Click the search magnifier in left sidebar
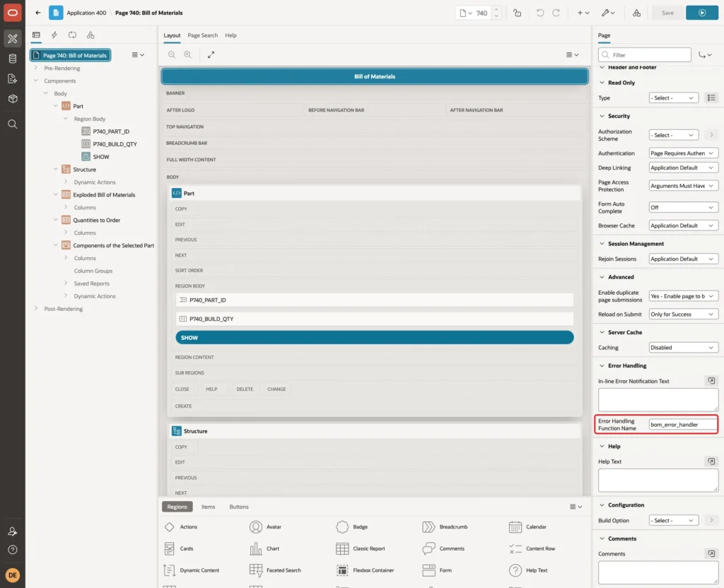Screen dimensions: 724x588 (x=13, y=124)
